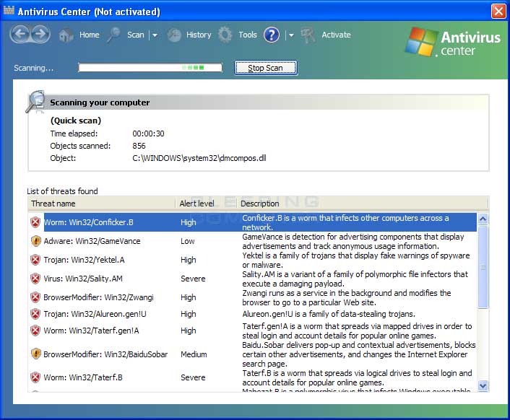
Task: Click Severe alert level for Taterf.B
Action: click(193, 377)
